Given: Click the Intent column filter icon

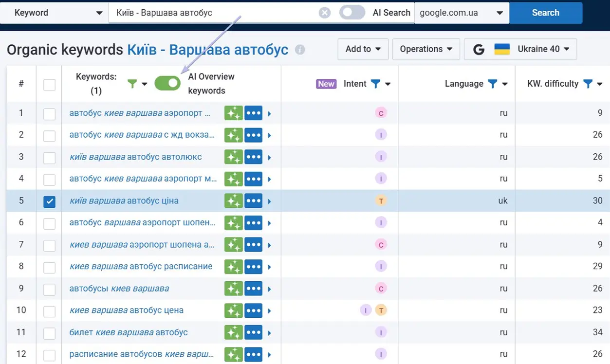Looking at the screenshot, I should click(375, 84).
